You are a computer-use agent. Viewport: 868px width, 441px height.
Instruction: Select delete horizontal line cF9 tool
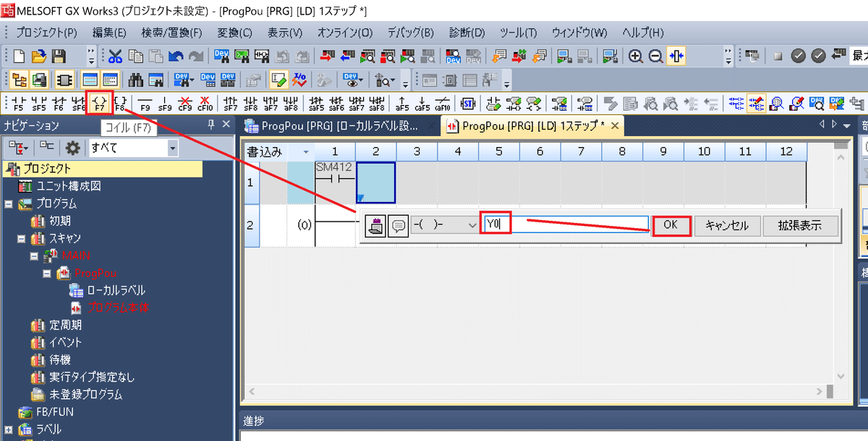point(185,103)
